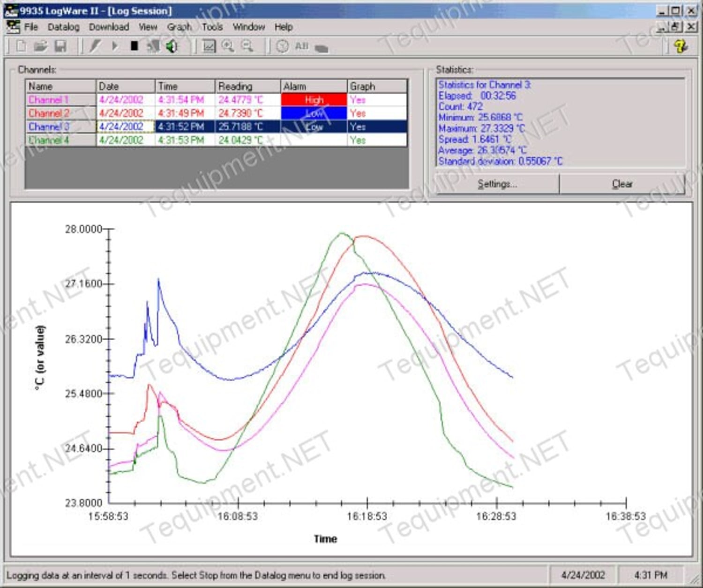
Task: Open the Graph menu
Action: (x=179, y=27)
